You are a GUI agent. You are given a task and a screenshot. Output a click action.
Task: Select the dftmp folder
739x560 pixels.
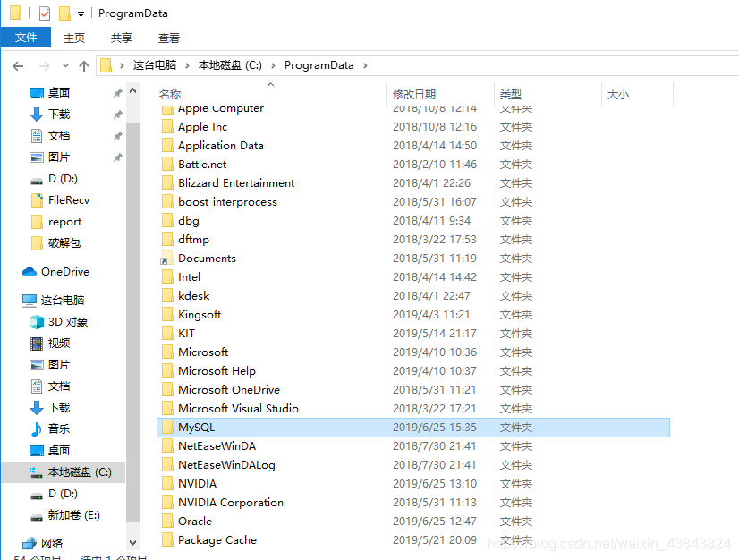194,240
